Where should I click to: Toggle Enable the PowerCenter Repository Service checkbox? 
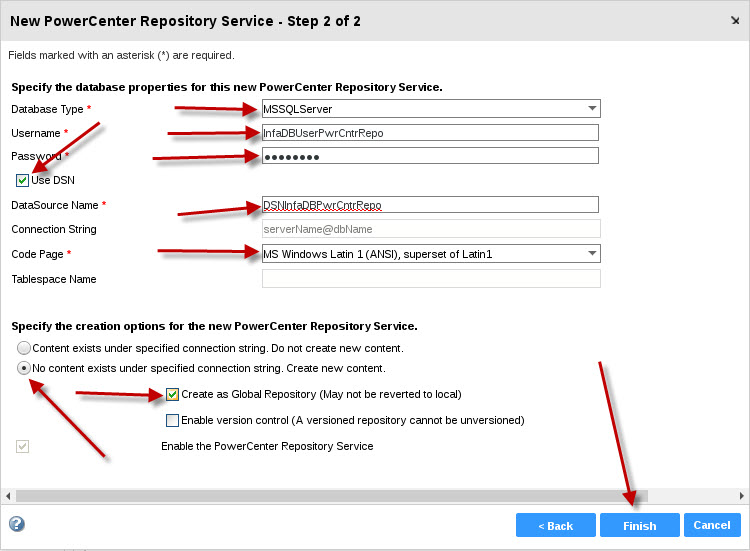22,446
